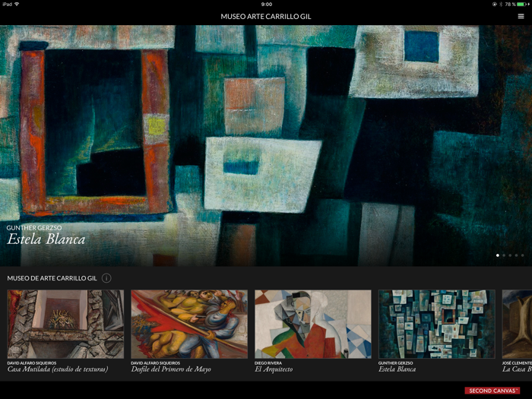Screen dimensions: 532x399
Task: Select the third carousel page dot
Action: [x=510, y=255]
